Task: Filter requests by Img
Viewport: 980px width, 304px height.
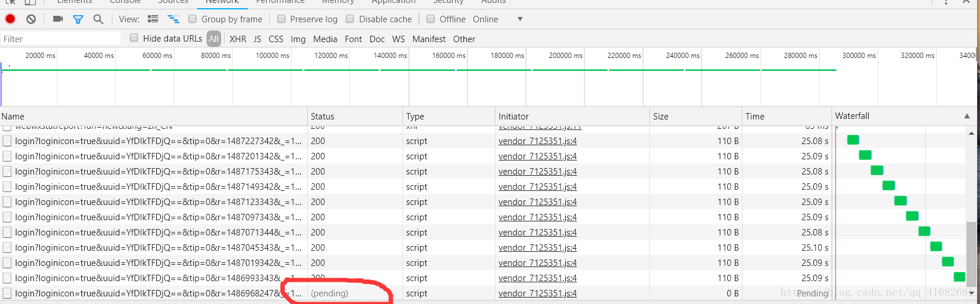Action: (298, 39)
